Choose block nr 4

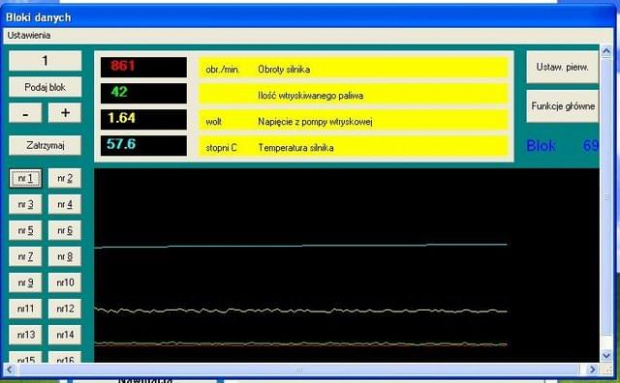65,204
